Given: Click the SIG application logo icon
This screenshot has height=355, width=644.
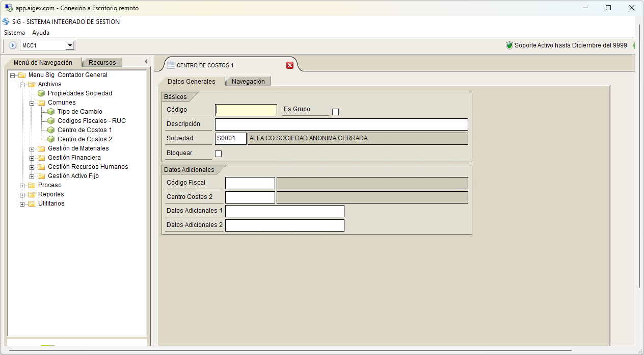Looking at the screenshot, I should pyautogui.click(x=6, y=22).
